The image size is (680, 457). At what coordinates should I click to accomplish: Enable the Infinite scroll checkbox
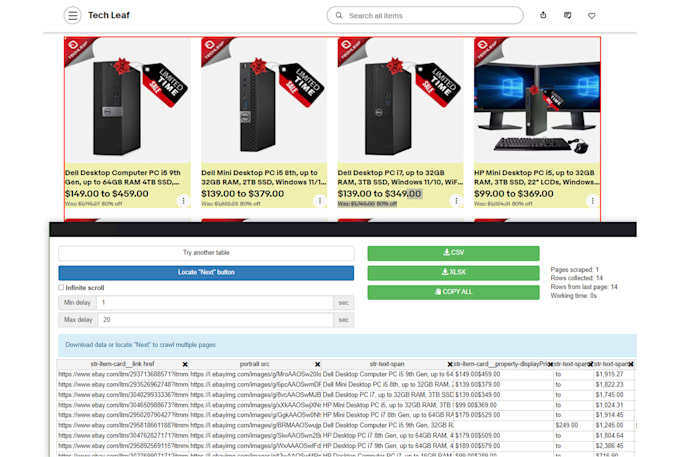[61, 287]
